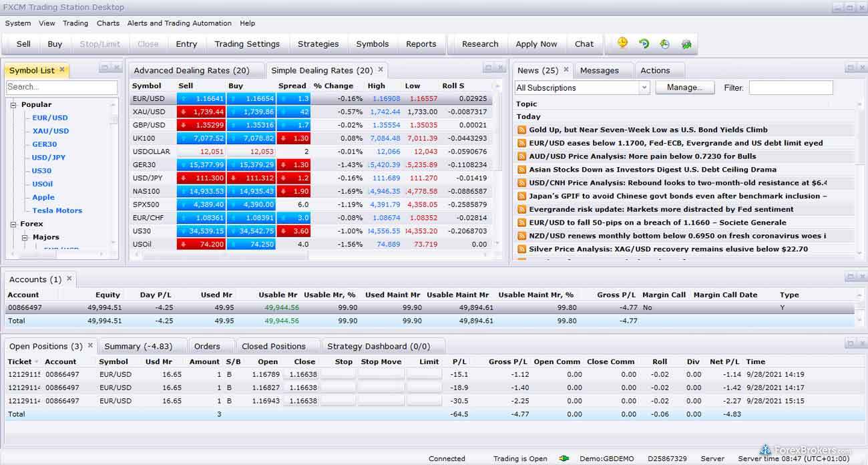This screenshot has height=465, width=868.
Task: Collapse the Forex group in Symbol List
Action: tap(13, 224)
